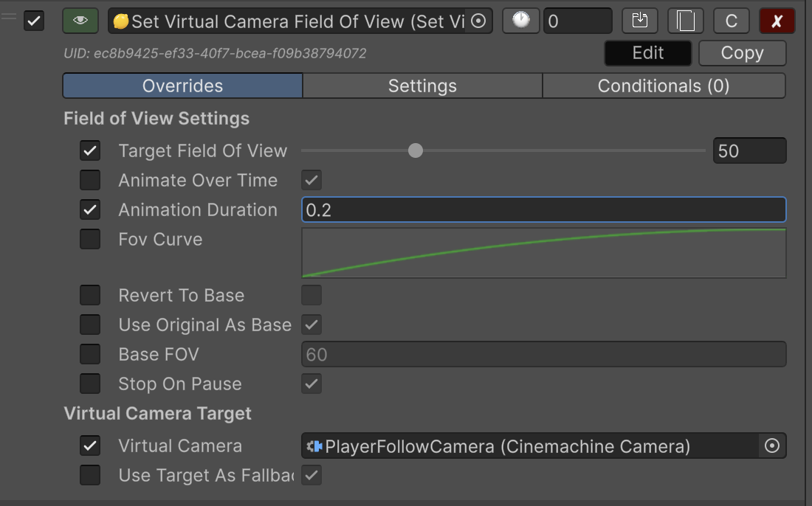Open object picker for PlayerFollowCamera field
Image resolution: width=812 pixels, height=506 pixels.
pyautogui.click(x=772, y=446)
